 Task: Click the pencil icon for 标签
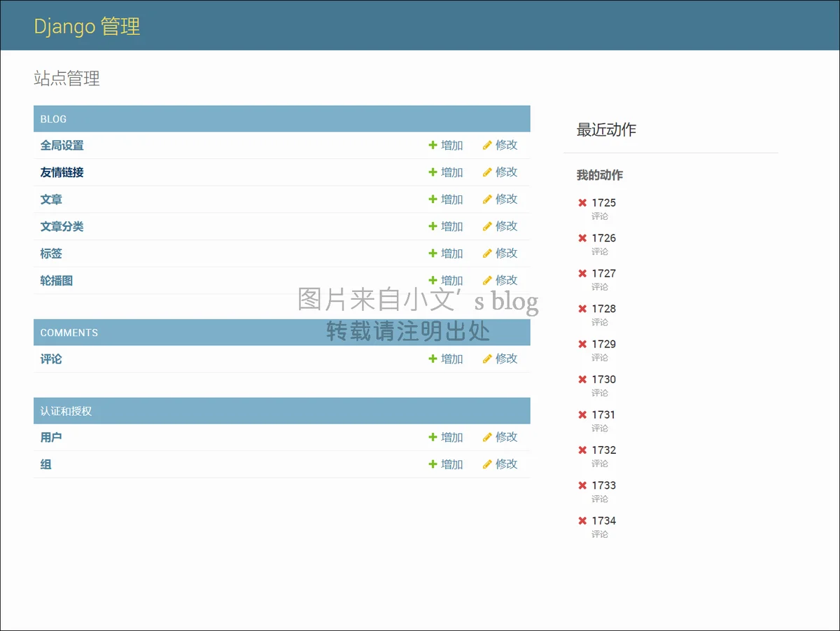(487, 254)
